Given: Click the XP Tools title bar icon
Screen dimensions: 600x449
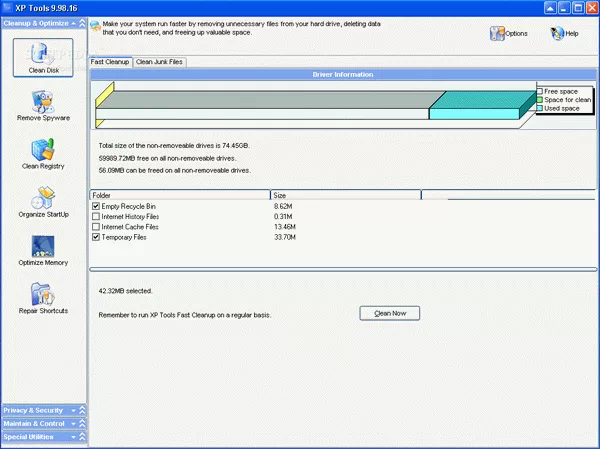Looking at the screenshot, I should [7, 8].
